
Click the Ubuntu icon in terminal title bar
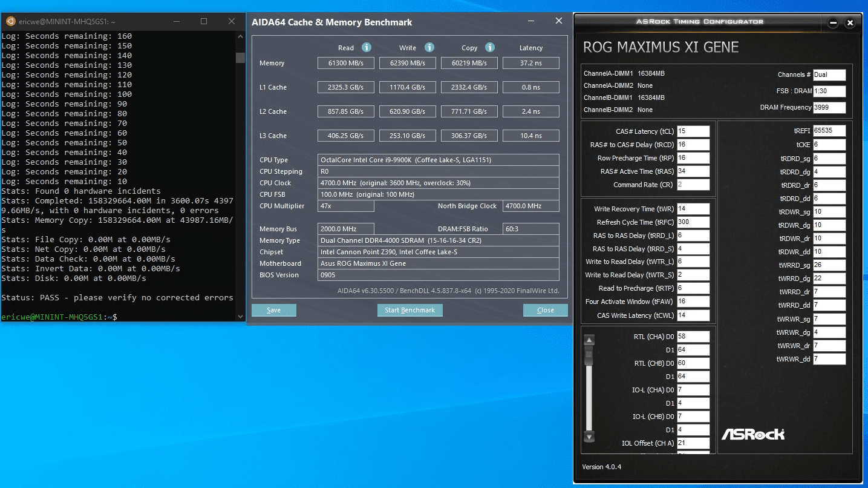(x=10, y=21)
